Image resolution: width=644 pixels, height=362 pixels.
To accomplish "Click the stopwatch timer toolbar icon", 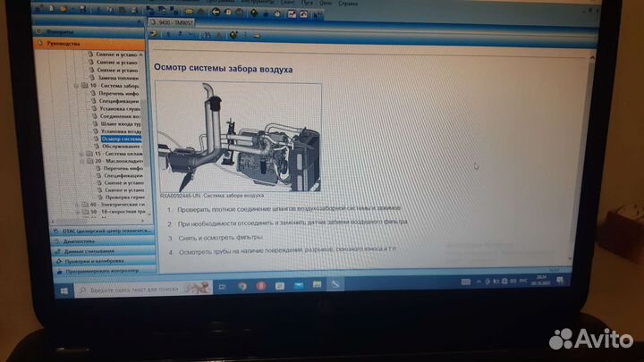I will click(277, 13).
